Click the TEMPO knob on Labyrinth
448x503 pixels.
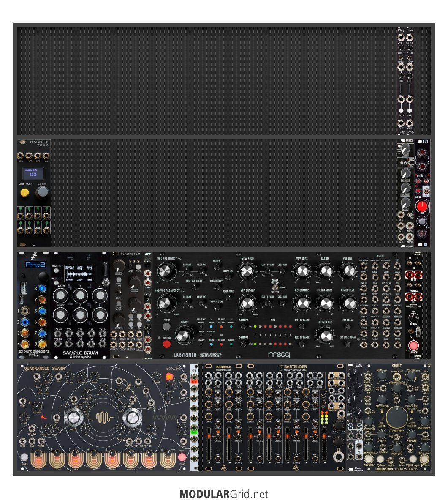coord(183,336)
